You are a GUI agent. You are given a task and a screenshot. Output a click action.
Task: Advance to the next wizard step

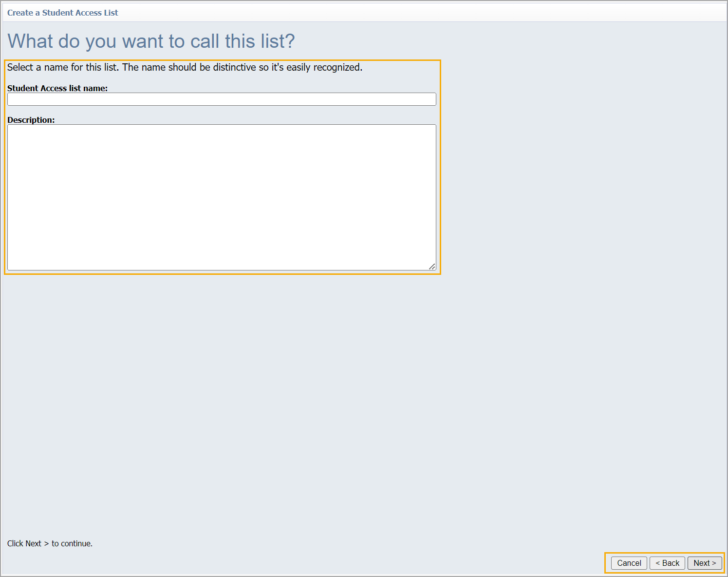[x=705, y=563]
